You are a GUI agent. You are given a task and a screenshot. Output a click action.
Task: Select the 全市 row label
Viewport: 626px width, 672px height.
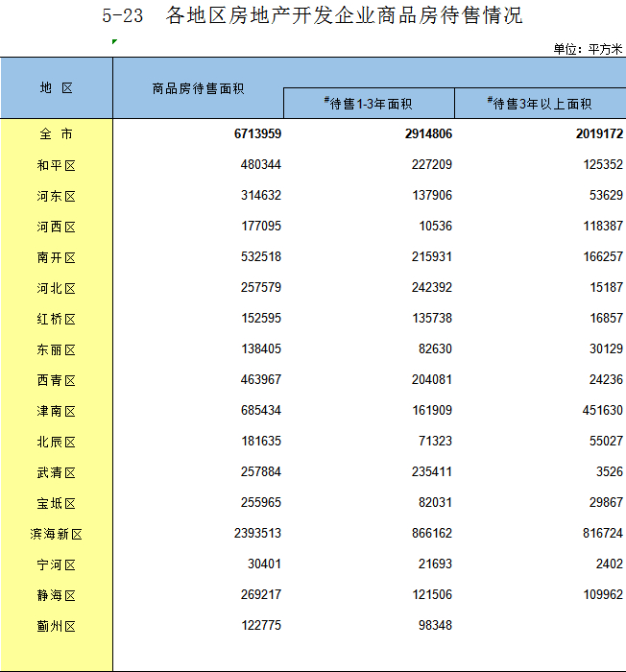point(57,134)
